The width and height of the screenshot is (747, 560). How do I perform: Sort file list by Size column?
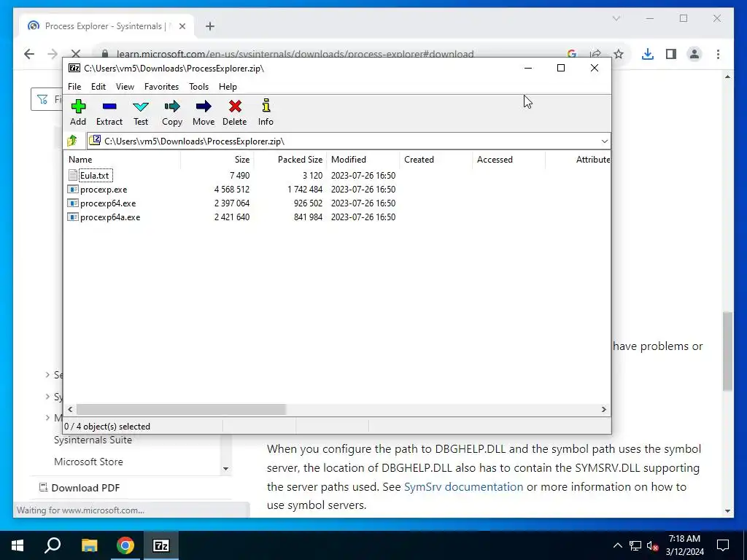(x=217, y=160)
